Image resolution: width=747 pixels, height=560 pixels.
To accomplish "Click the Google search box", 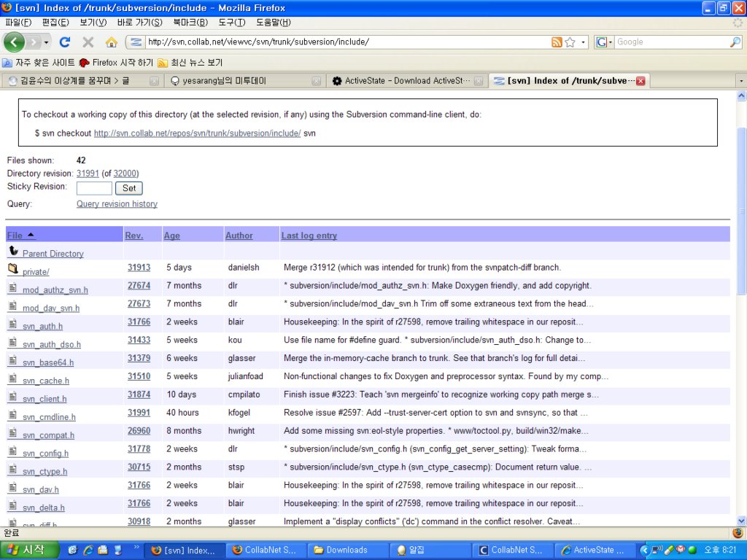I will point(672,42).
